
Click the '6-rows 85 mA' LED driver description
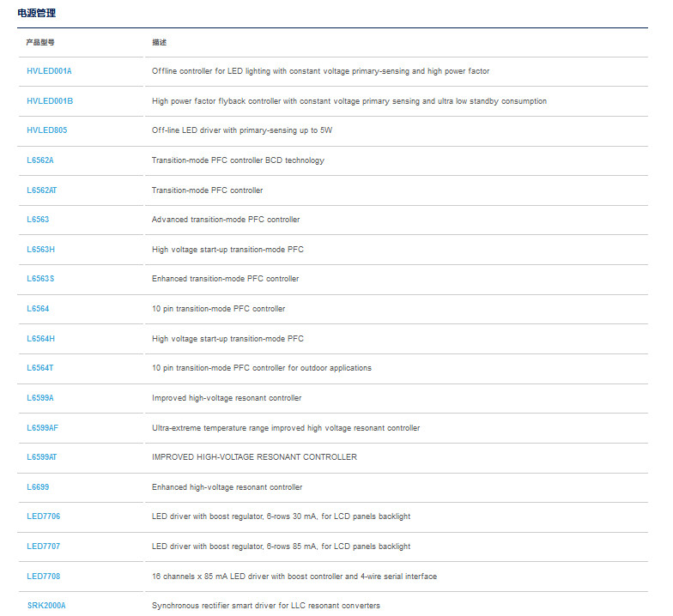[282, 547]
